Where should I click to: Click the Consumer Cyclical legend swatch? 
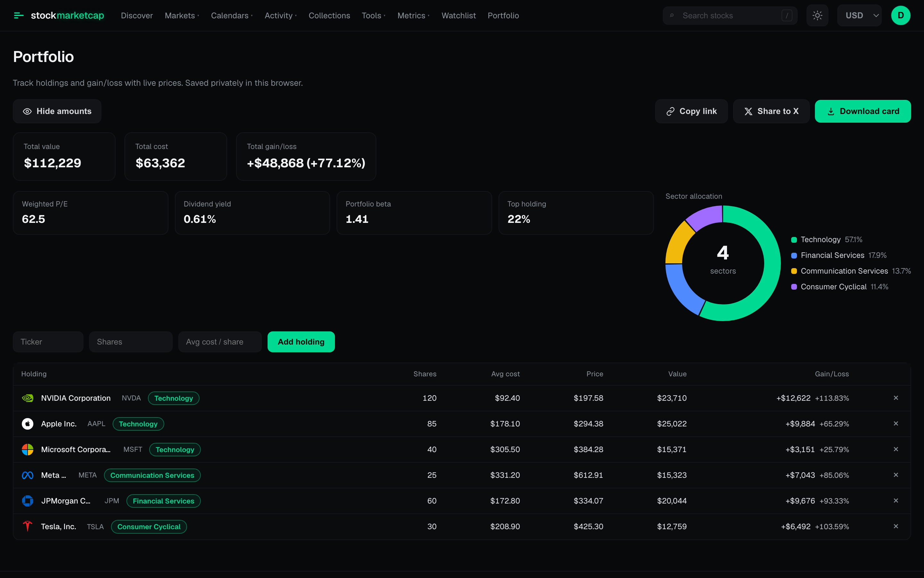click(794, 287)
